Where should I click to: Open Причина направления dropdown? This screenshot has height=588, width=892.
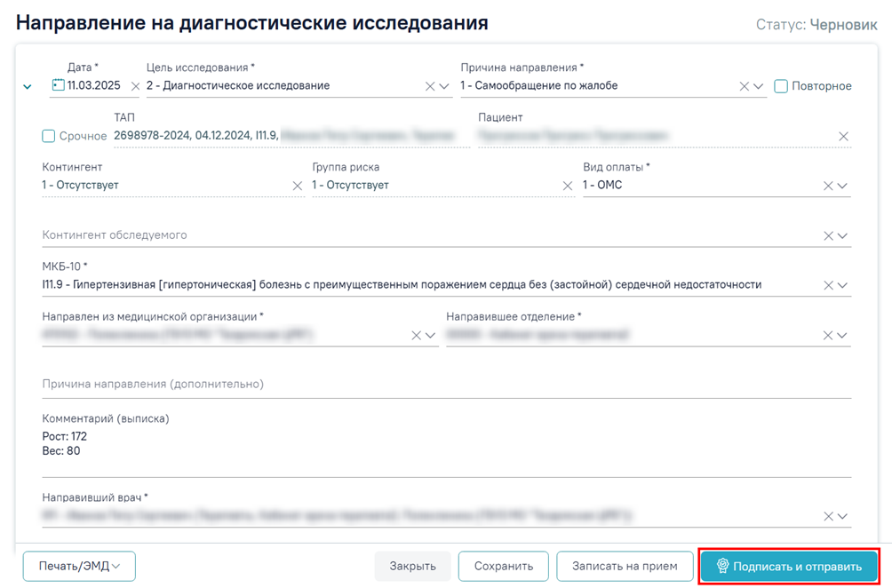pos(759,86)
